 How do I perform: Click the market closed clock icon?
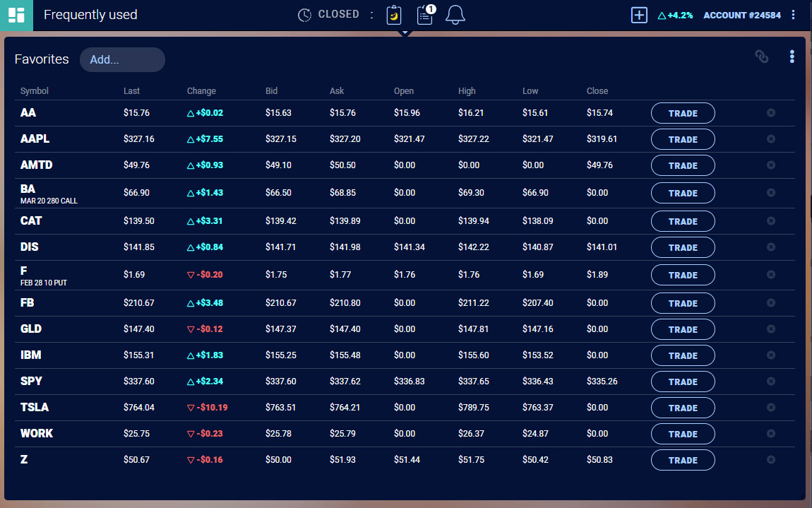(x=304, y=15)
